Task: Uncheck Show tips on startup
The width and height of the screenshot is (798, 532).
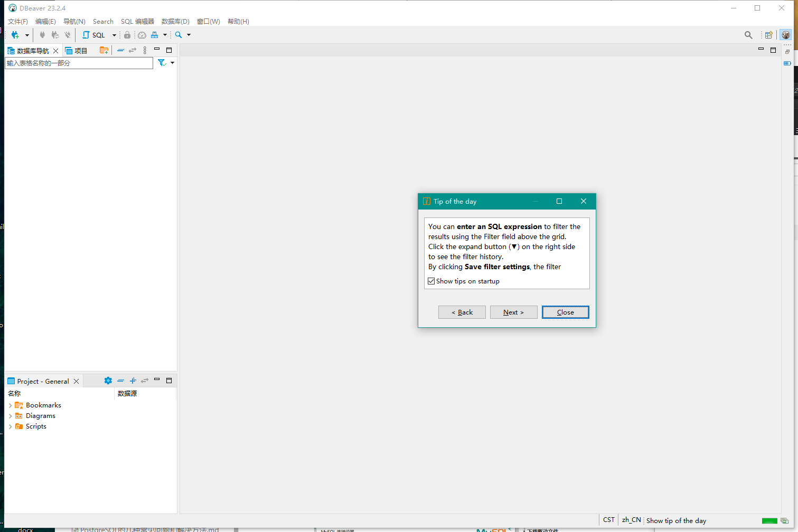Action: (431, 281)
